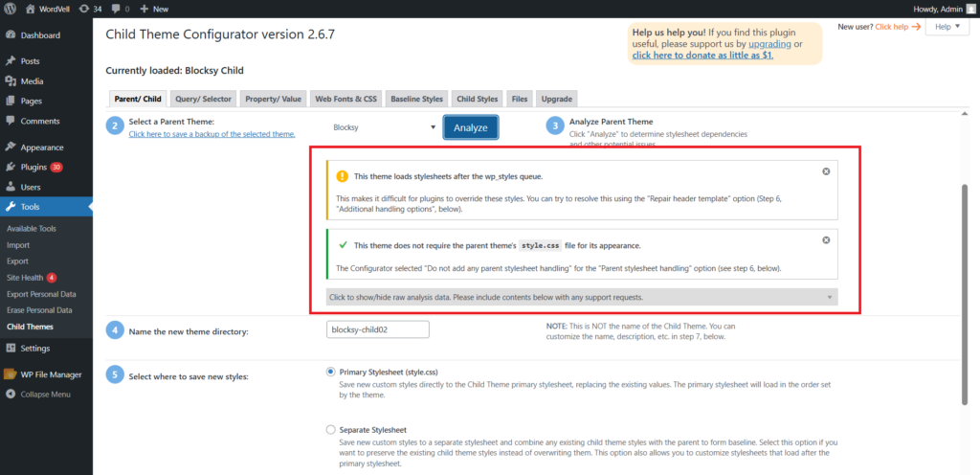
Task: Expand the raw analysis data bar
Action: pos(582,298)
